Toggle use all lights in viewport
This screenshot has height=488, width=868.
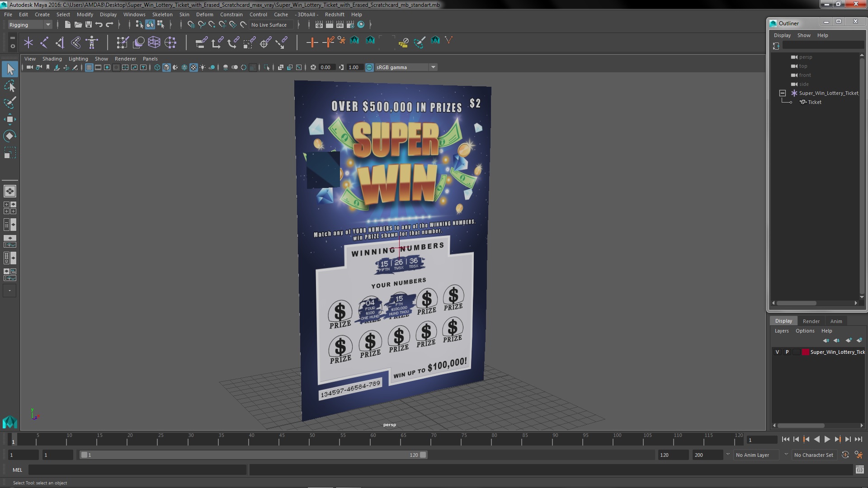click(203, 67)
